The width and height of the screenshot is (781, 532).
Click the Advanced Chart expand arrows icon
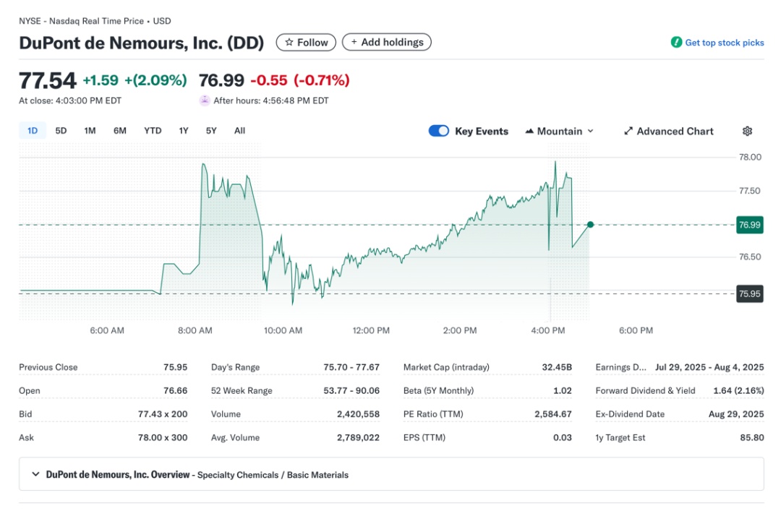click(x=628, y=131)
